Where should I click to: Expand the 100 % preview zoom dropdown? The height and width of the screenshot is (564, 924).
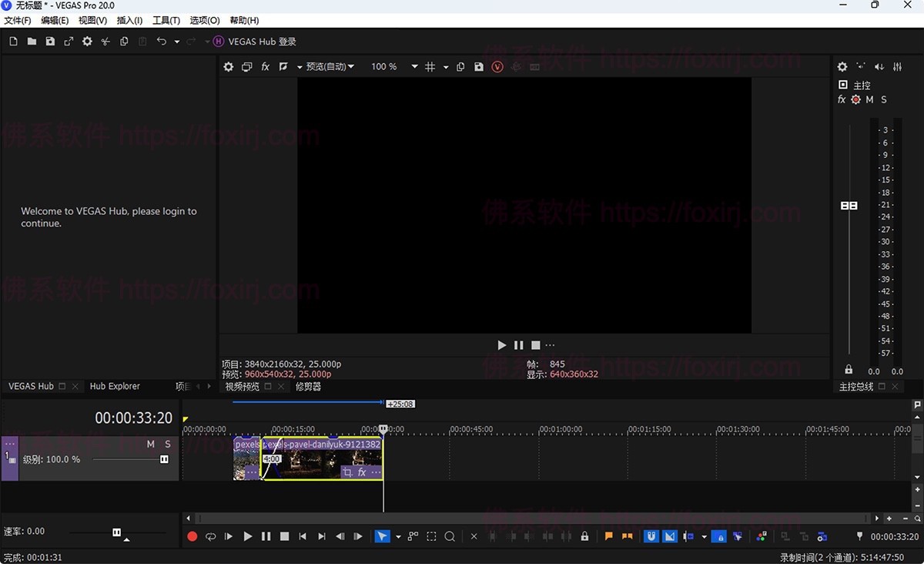[x=414, y=67]
